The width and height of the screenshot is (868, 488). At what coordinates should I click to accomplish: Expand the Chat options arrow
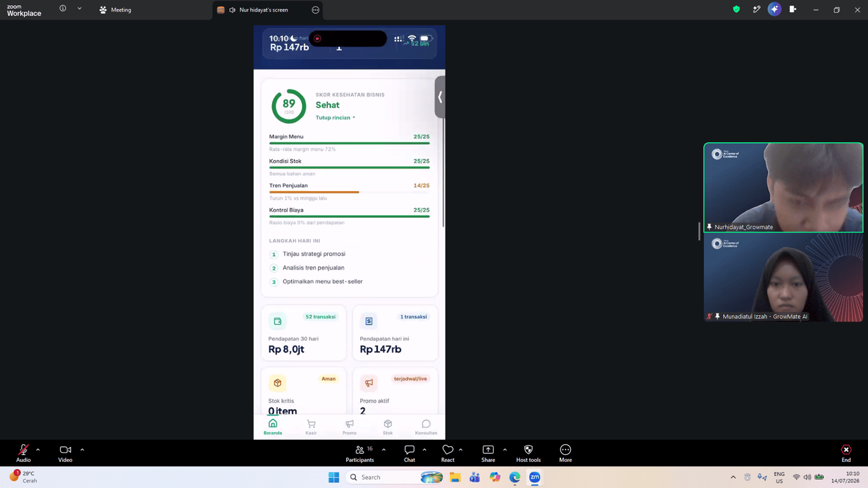pos(424,450)
